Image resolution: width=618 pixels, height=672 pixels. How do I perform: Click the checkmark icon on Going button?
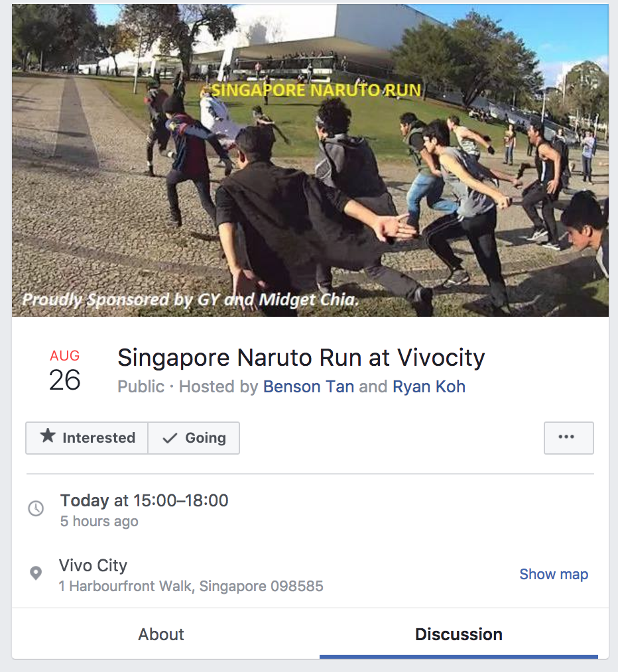170,438
